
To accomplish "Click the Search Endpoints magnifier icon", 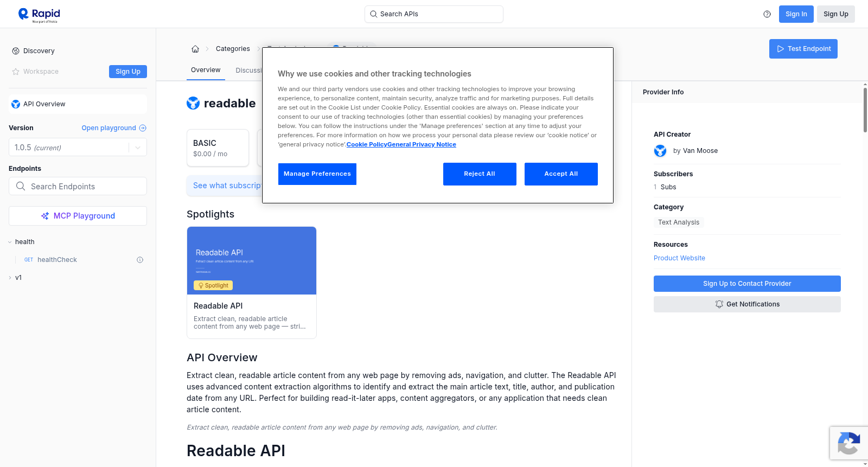I will (x=21, y=186).
